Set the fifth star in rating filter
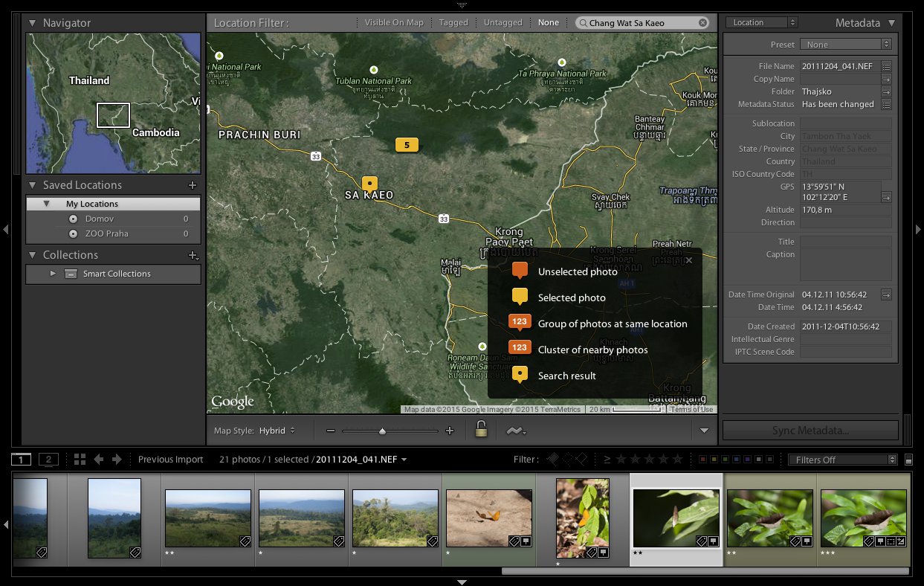 point(676,460)
